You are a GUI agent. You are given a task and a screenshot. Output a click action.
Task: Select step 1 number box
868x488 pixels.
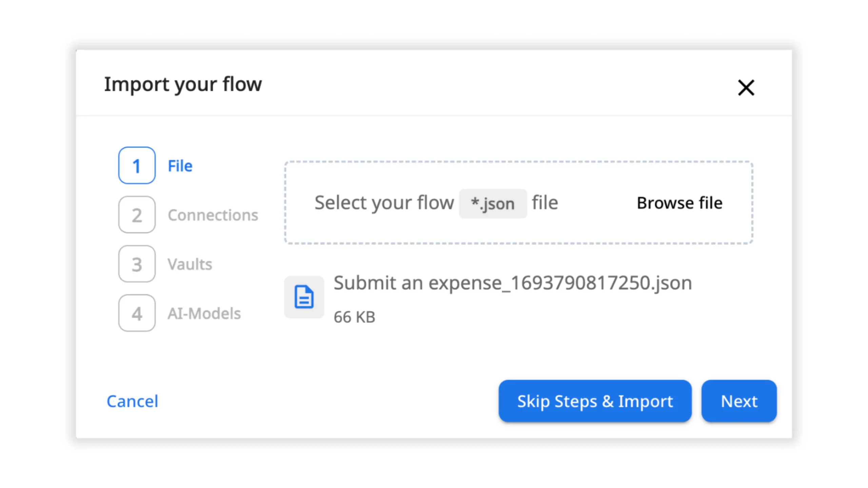point(137,165)
